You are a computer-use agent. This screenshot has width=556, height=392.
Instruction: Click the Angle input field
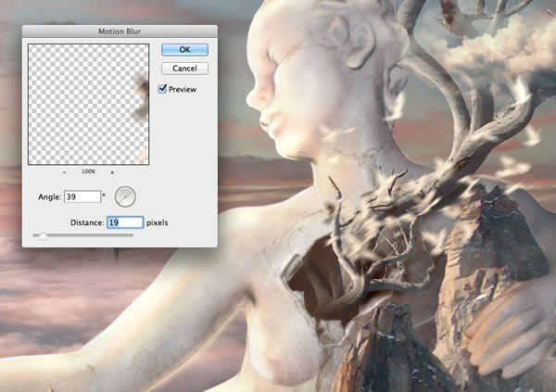[x=82, y=196]
